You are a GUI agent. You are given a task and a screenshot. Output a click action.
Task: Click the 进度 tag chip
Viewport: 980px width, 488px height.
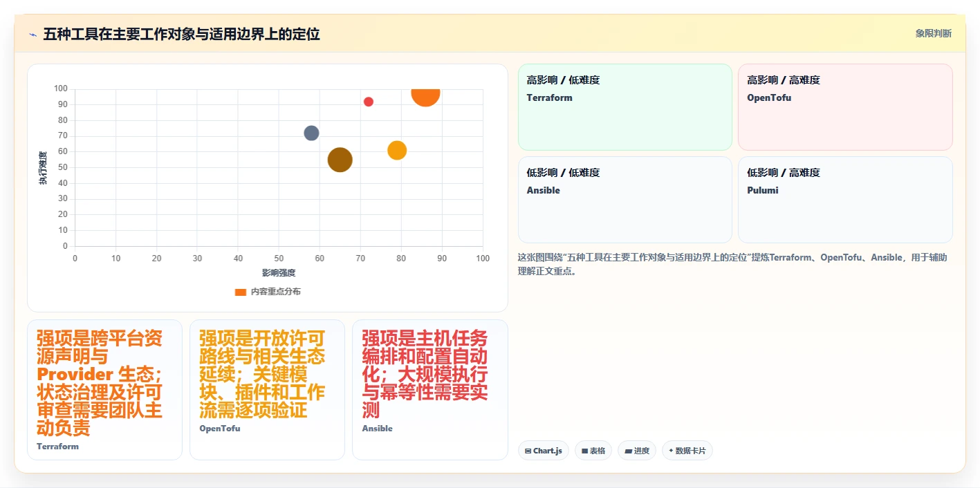pos(637,451)
